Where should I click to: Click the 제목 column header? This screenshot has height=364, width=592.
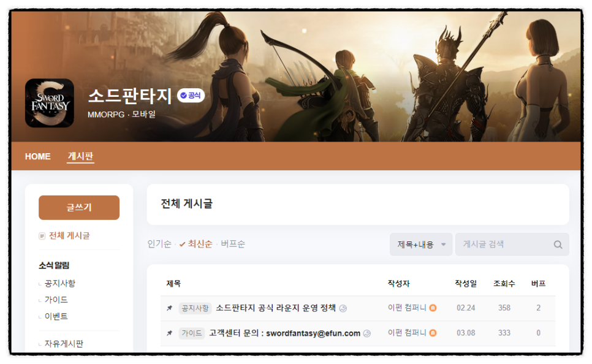(173, 284)
